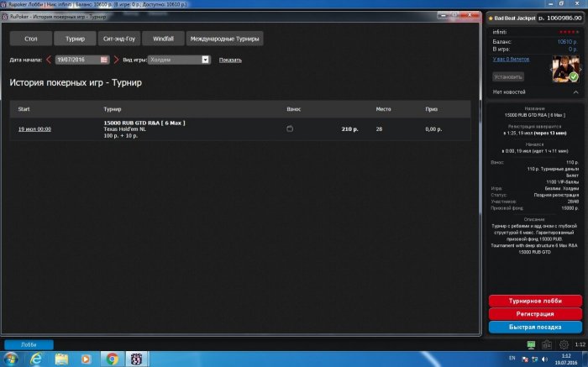Click the Показать link
The image size is (588, 367).
(x=230, y=60)
